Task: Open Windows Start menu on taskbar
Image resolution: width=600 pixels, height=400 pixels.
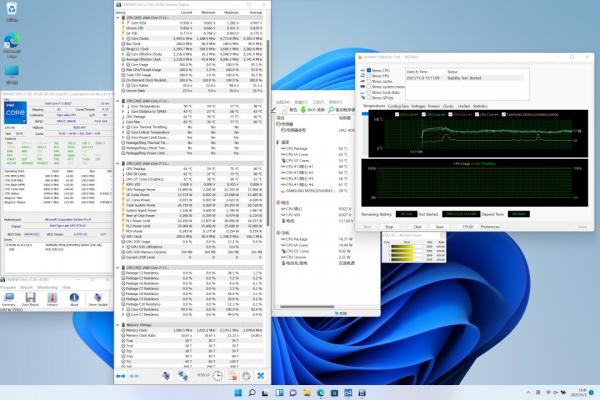Action: click(240, 392)
